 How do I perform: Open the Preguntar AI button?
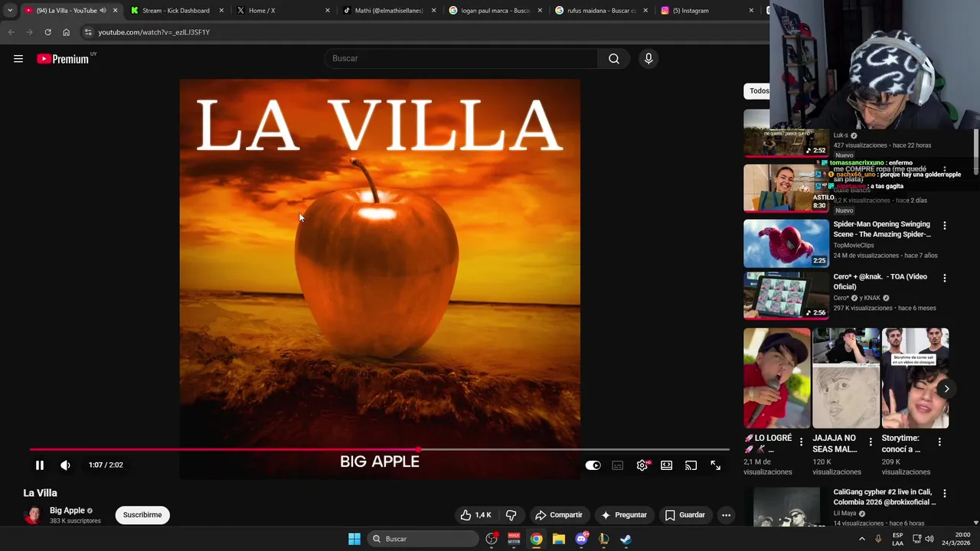[624, 515]
